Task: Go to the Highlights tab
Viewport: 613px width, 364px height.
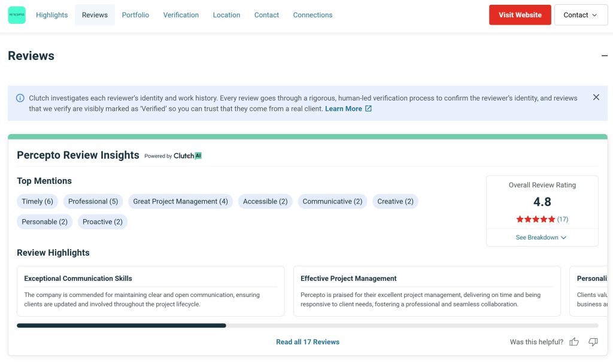Action: [x=51, y=15]
